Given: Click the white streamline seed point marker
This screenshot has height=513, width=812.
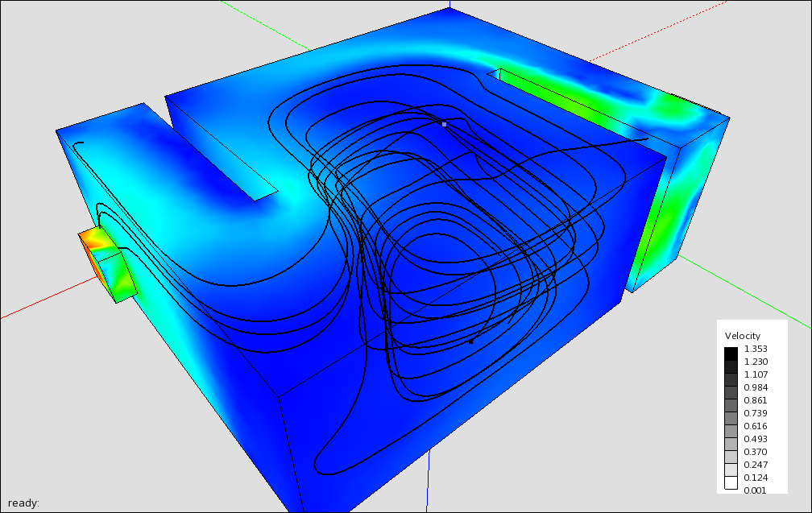Looking at the screenshot, I should click(444, 124).
